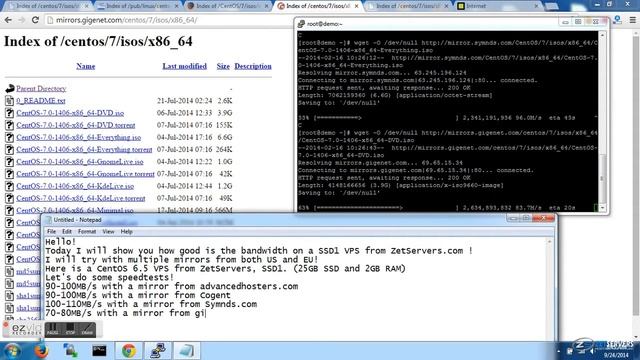The width and height of the screenshot is (640, 360).
Task: Sort the listing by Size
Action: [223, 66]
